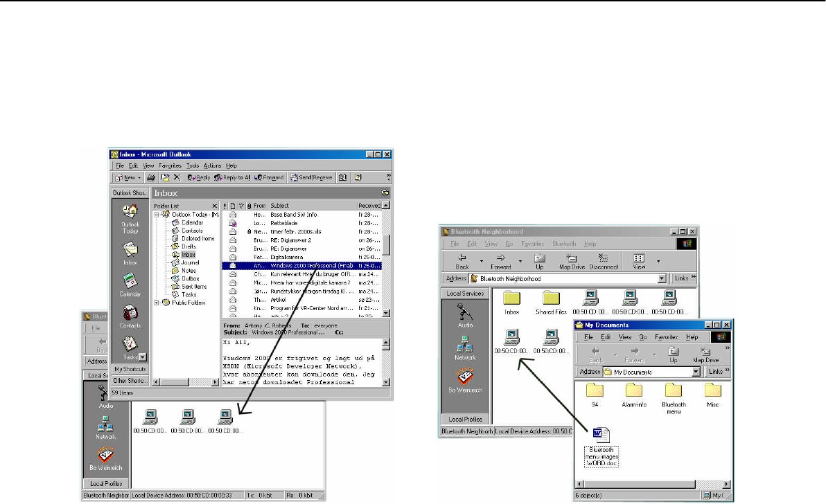Viewport: 826px width, 504px height.
Task: Open the Other Shortcuts group in Outlook
Action: [x=130, y=380]
